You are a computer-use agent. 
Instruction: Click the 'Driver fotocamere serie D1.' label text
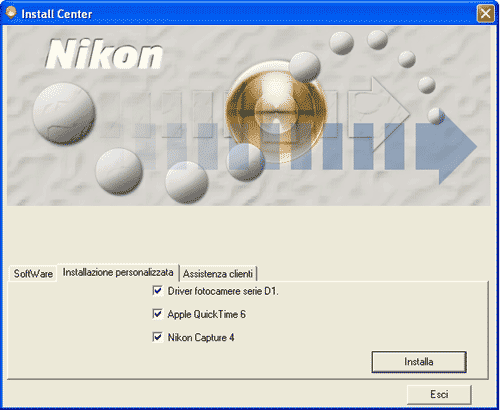point(223,291)
